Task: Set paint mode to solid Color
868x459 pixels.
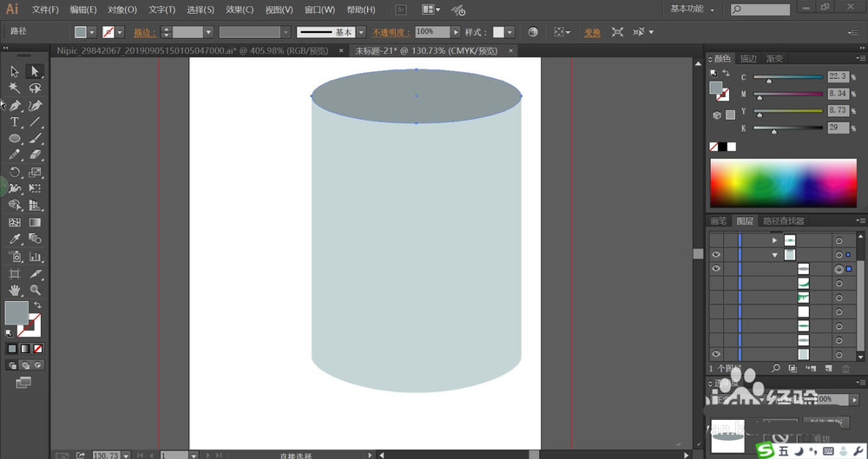Action: click(x=12, y=349)
